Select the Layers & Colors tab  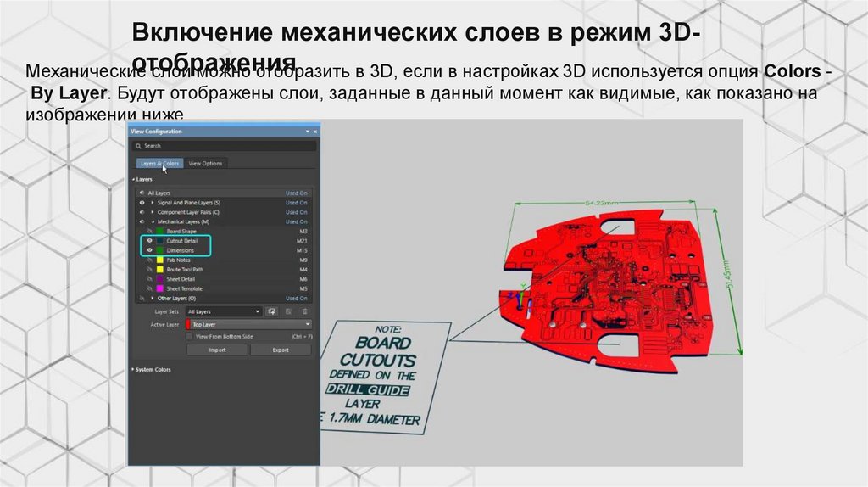pos(159,163)
